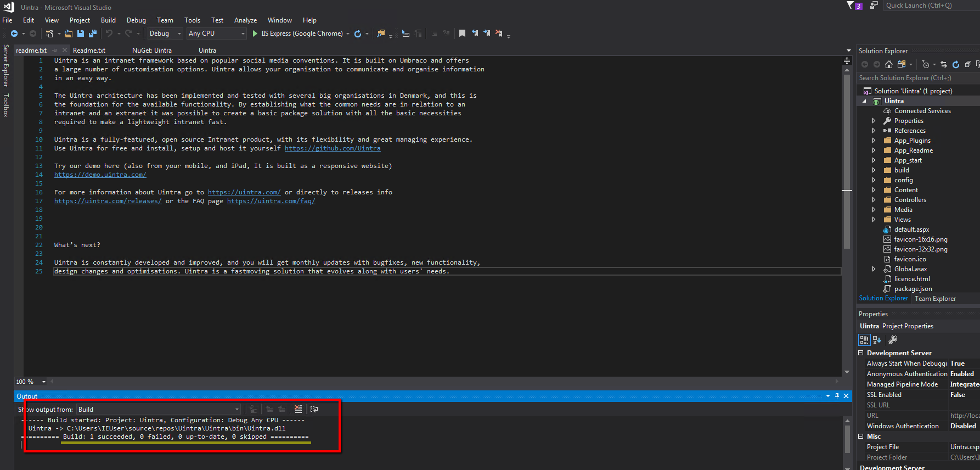Switch Properties to Categorized view
Screen dimensions: 980x470
pos(864,340)
